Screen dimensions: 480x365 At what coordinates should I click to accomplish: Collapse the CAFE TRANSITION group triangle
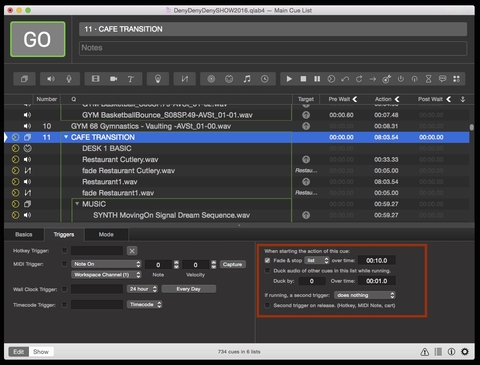tap(66, 137)
